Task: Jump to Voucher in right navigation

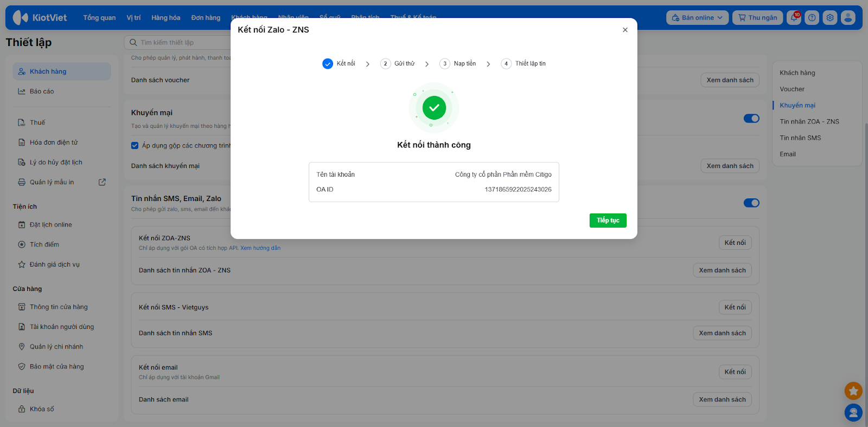Action: tap(792, 89)
